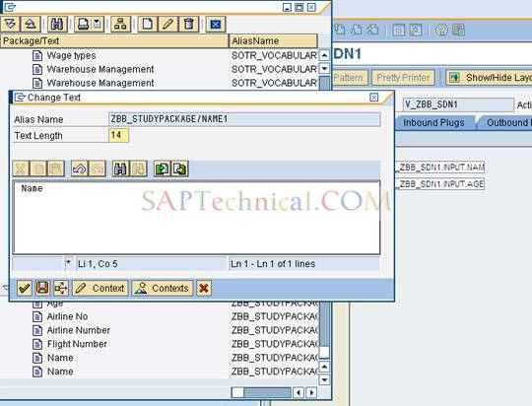This screenshot has width=532, height=406.
Task: Select the last Name row in list
Action: point(60,372)
